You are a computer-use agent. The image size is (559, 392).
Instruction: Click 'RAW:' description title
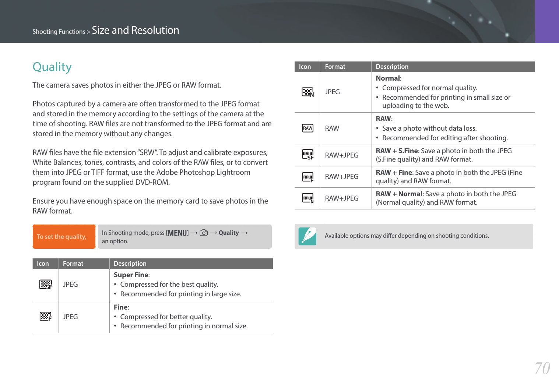[384, 119]
